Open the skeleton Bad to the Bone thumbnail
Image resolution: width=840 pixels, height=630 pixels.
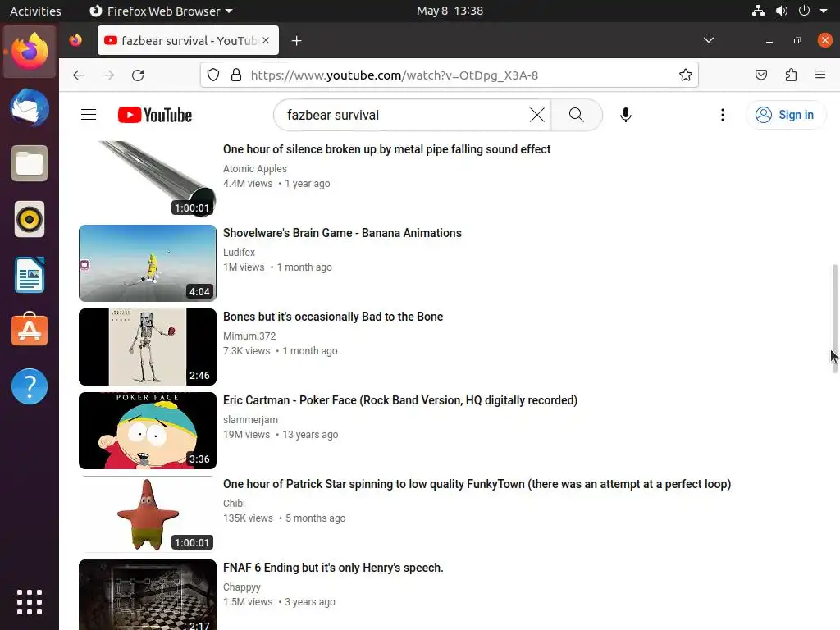point(148,347)
